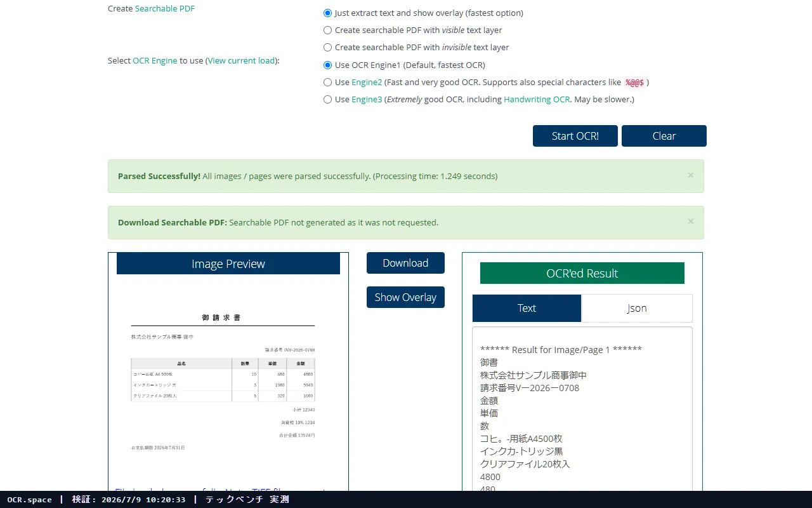Viewport: 812px width, 508px height.
Task: Follow the Engine2 link
Action: [x=367, y=82]
